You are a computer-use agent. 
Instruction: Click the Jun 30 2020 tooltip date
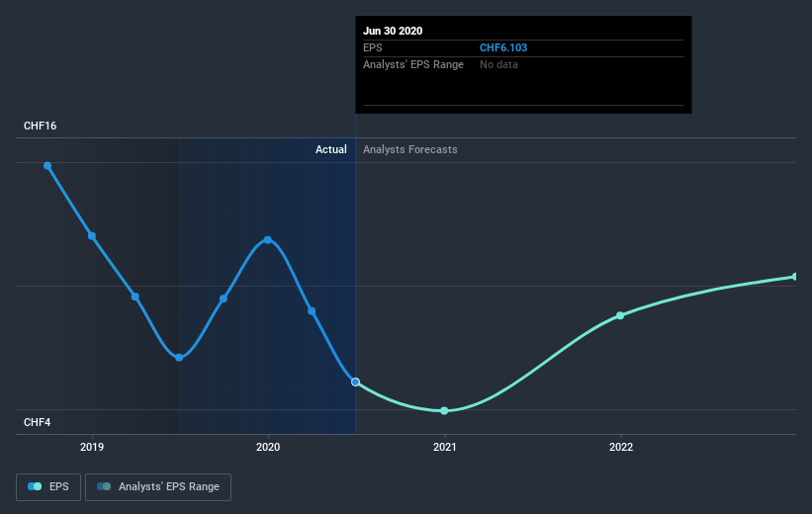pyautogui.click(x=393, y=31)
